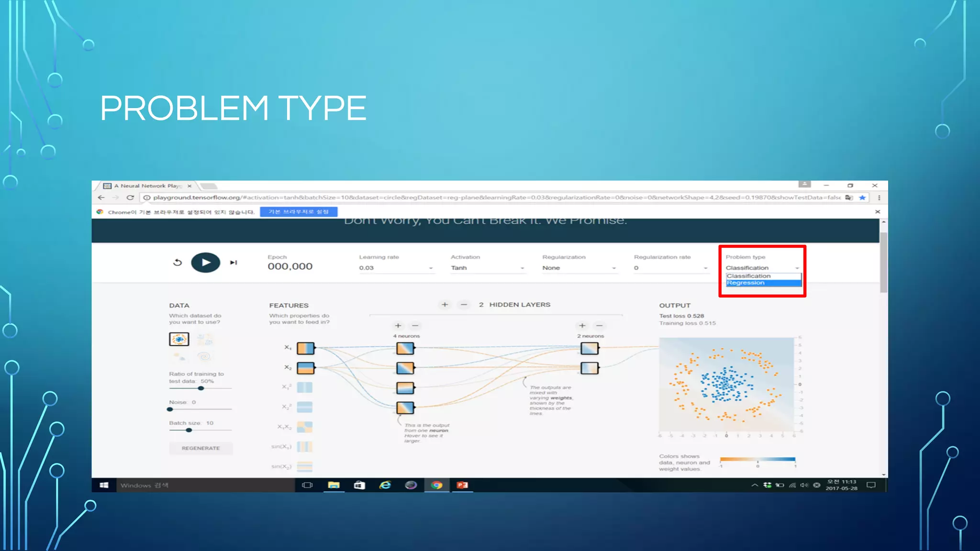Select the circle dataset thumbnail
The width and height of the screenshot is (980, 551).
[179, 339]
